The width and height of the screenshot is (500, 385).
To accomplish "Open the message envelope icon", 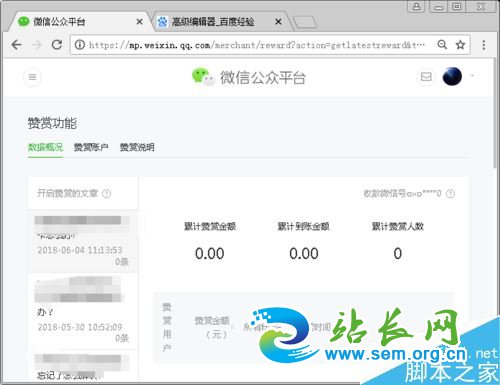I will click(426, 77).
